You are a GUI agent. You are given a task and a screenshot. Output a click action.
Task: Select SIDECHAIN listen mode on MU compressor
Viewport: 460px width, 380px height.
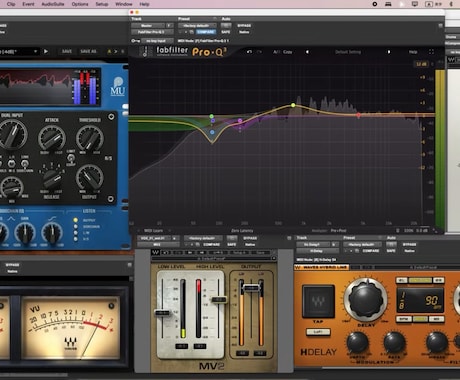pos(76,226)
